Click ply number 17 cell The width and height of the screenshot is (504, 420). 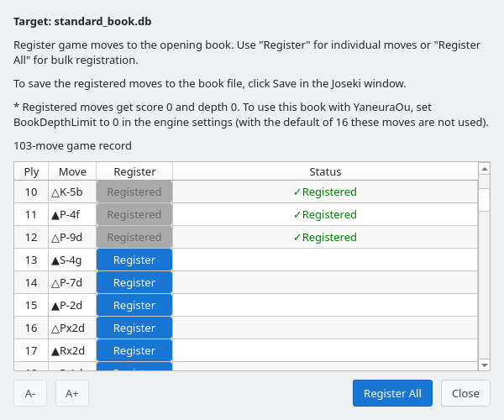pyautogui.click(x=31, y=350)
